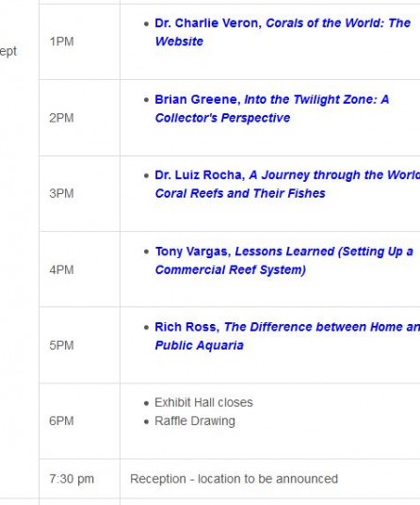Select the Exhibit Hall closes item
Image resolution: width=420 pixels, height=505 pixels.
[x=203, y=402]
